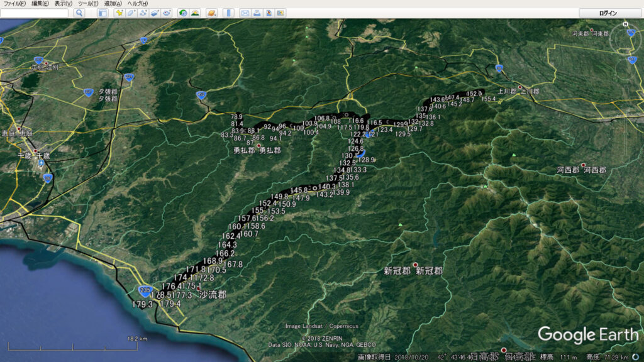The width and height of the screenshot is (644, 362).
Task: Click the Record a Tour icon
Action: click(167, 13)
